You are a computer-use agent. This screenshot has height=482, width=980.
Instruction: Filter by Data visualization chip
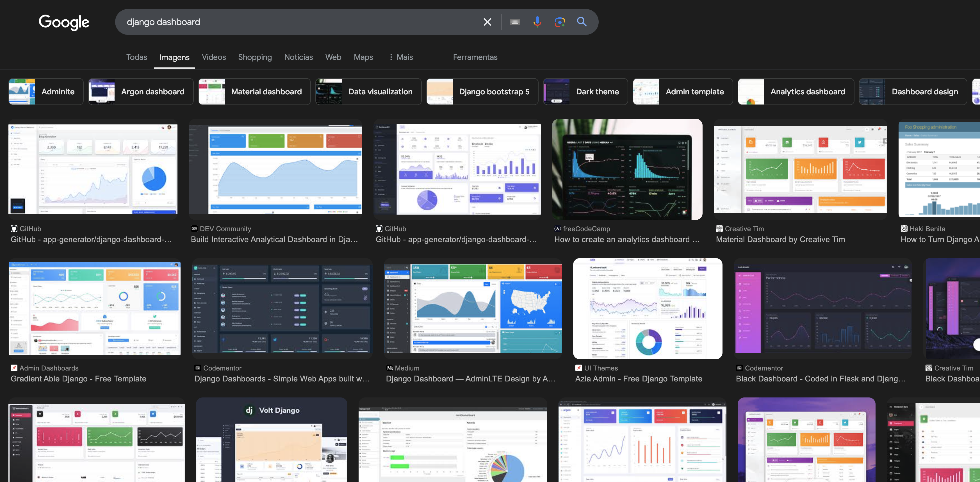(x=368, y=92)
